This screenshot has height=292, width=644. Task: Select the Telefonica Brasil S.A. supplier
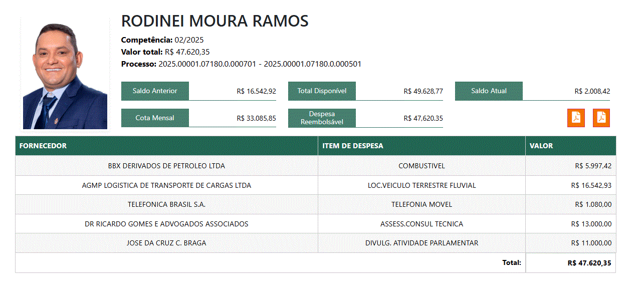coord(166,204)
